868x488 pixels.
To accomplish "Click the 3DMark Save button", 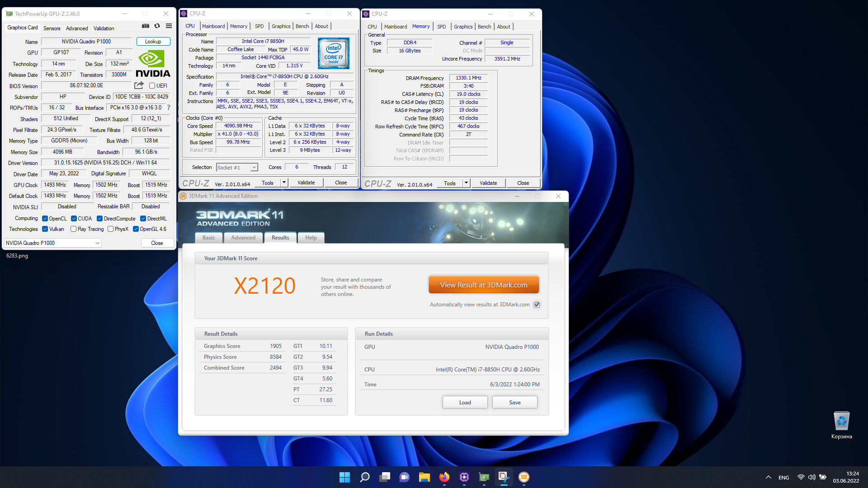I will 514,403.
